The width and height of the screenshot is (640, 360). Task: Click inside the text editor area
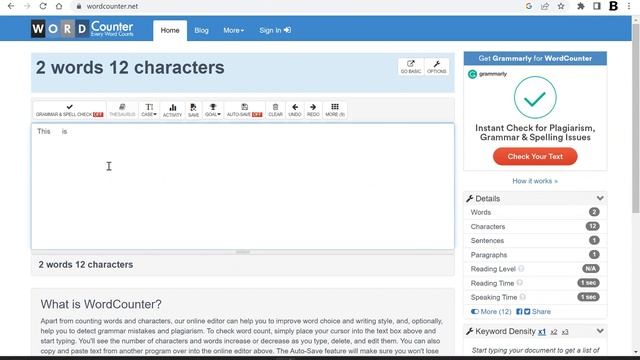pyautogui.click(x=243, y=186)
